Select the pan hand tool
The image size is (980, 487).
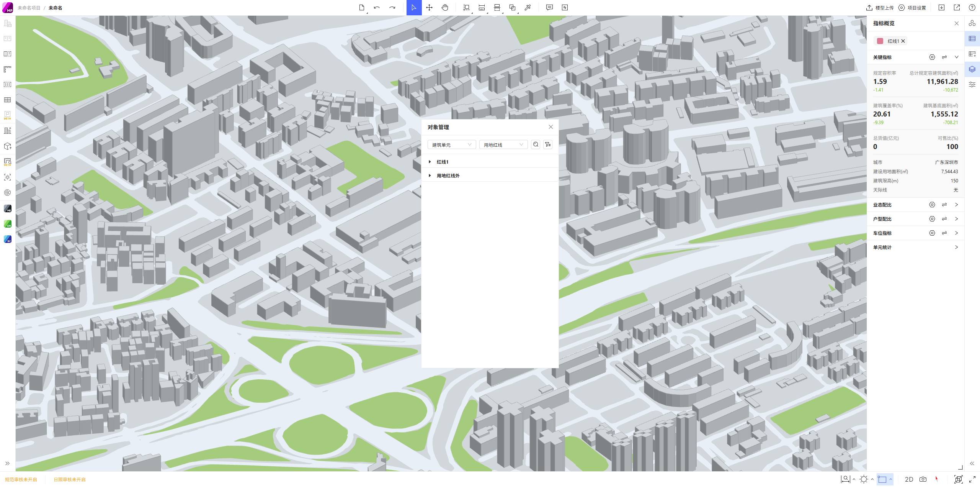point(444,8)
